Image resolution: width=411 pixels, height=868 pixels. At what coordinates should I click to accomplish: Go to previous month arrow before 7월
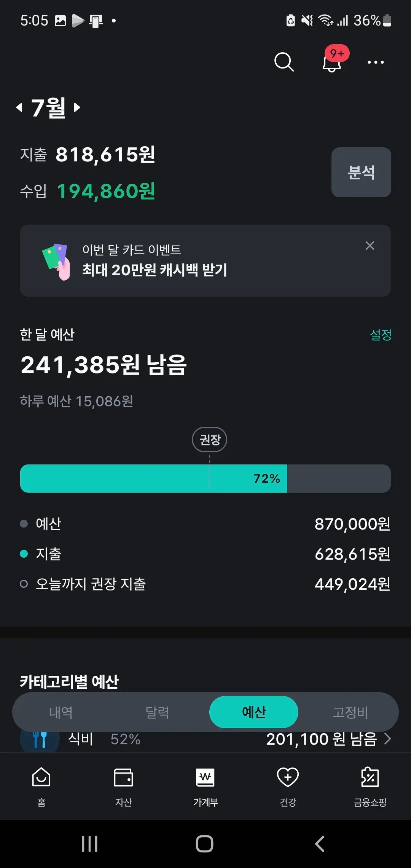click(x=19, y=107)
